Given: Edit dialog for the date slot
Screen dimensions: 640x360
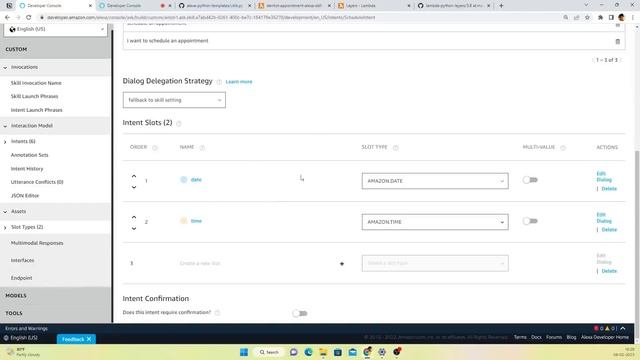Looking at the screenshot, I should (x=604, y=177).
